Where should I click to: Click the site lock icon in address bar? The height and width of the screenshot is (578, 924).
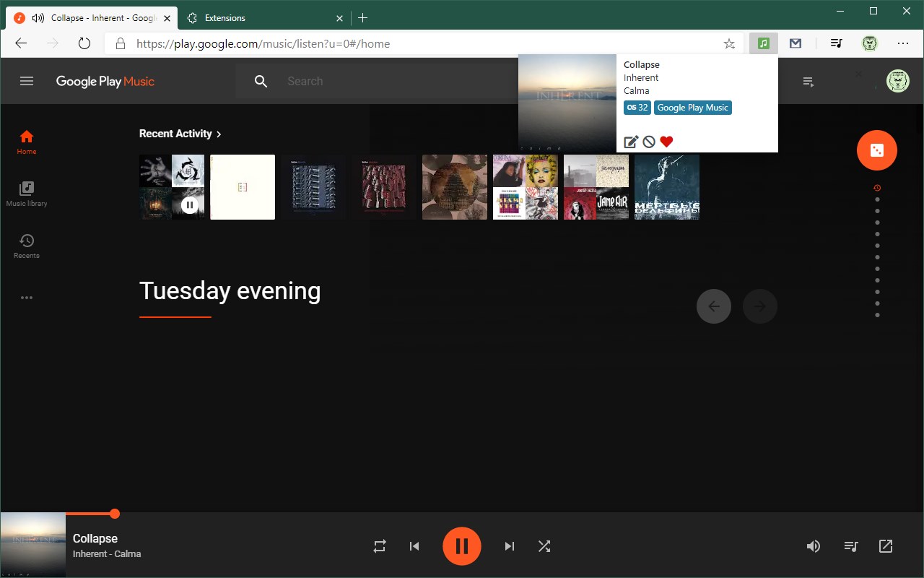[121, 43]
